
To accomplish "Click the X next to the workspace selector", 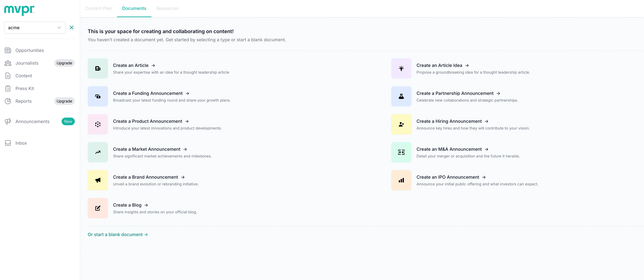I will 72,28.
